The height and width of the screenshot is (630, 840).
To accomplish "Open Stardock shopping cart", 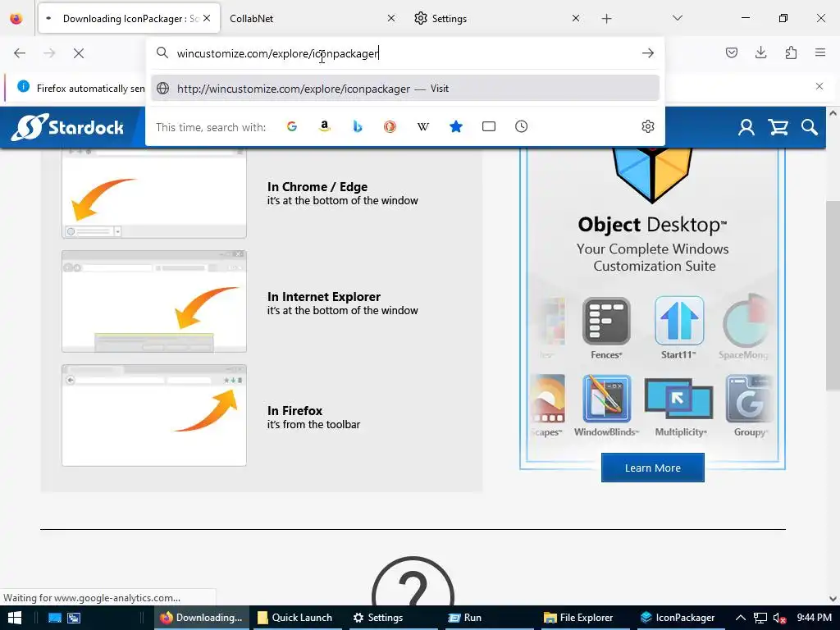I will tap(778, 127).
